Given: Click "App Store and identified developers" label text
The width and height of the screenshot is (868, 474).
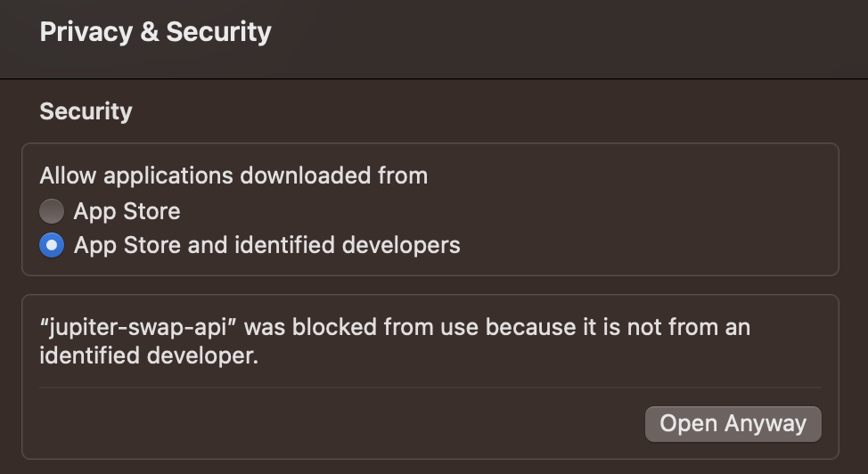Looking at the screenshot, I should [x=266, y=245].
